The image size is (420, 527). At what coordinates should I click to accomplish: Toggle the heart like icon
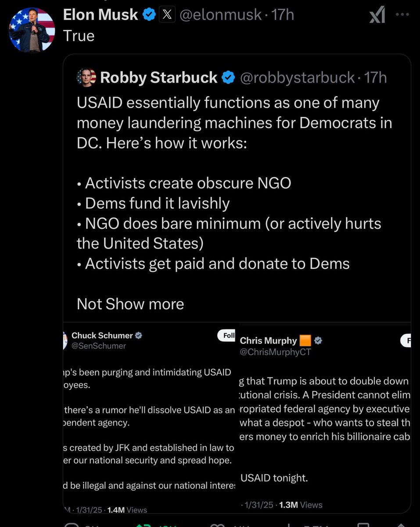click(x=217, y=524)
